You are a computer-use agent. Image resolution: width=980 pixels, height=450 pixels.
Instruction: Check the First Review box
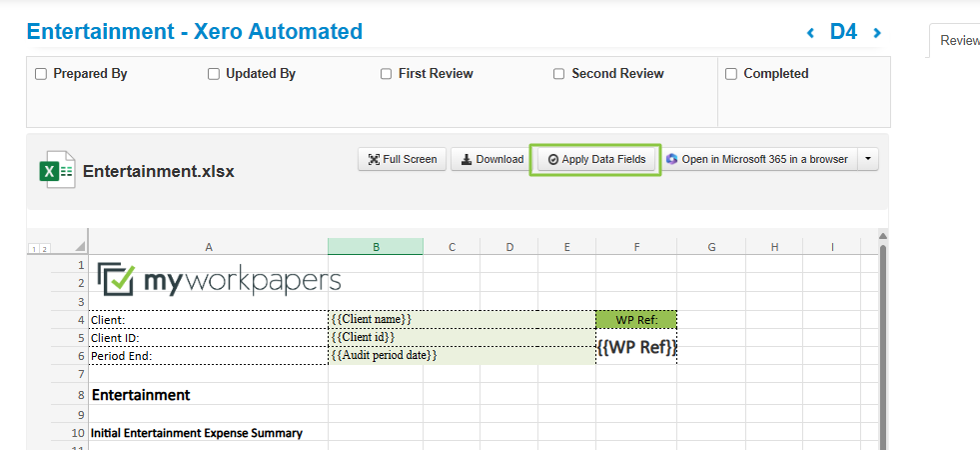[x=387, y=74]
